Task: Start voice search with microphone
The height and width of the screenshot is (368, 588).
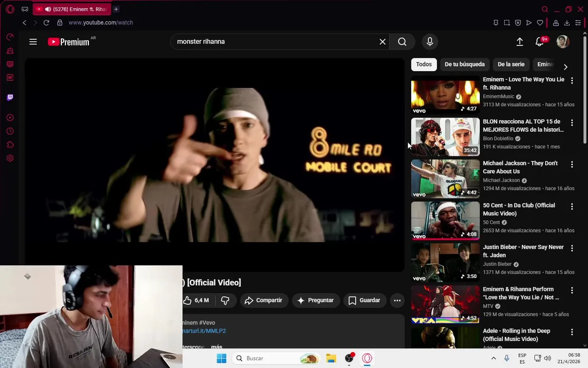Action: click(430, 42)
